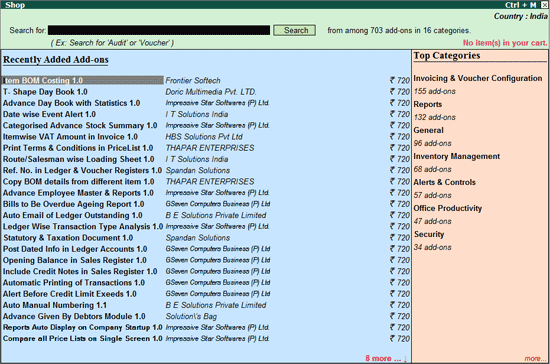Open Inventory Management category
This screenshot has width=550, height=364.
[457, 156]
